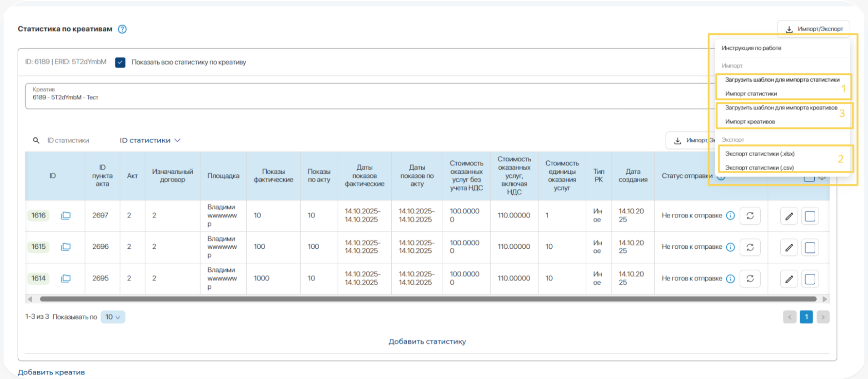Click copy icon next to ID 1614
Viewport: 868px width, 379px height.
tap(66, 278)
